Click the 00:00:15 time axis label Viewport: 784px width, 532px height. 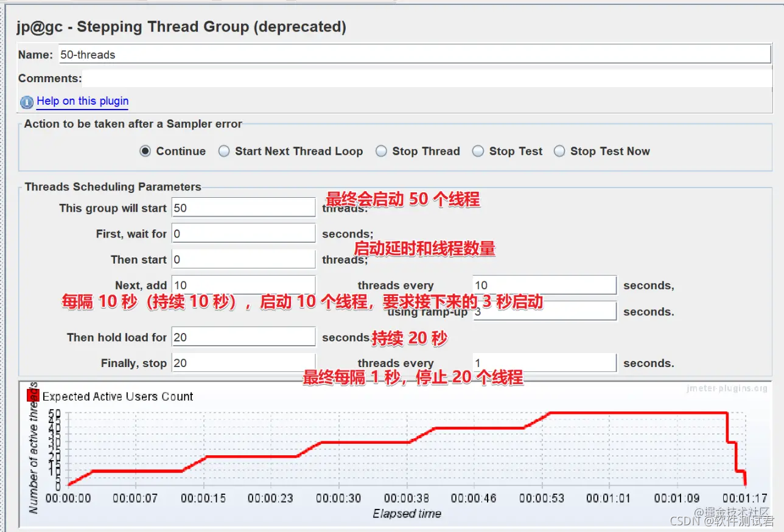tap(203, 498)
